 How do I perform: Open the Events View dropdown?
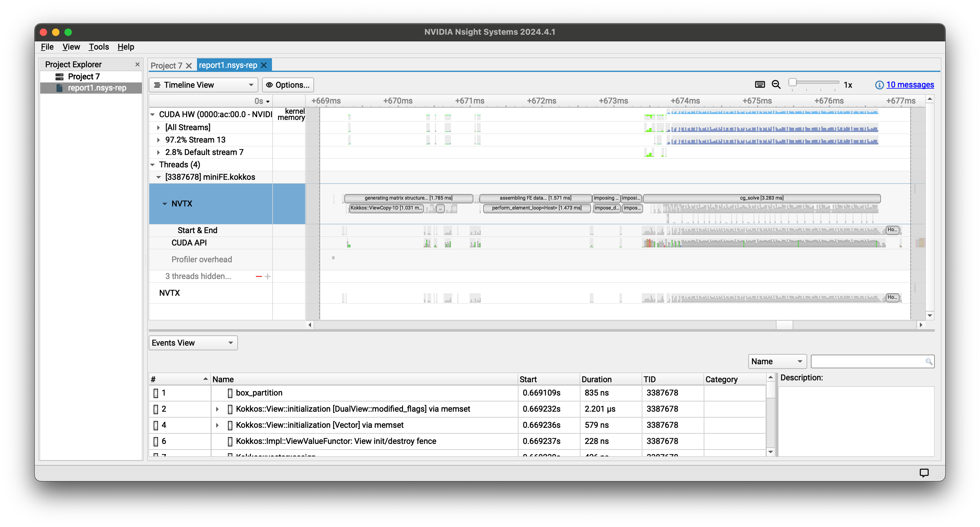[193, 343]
